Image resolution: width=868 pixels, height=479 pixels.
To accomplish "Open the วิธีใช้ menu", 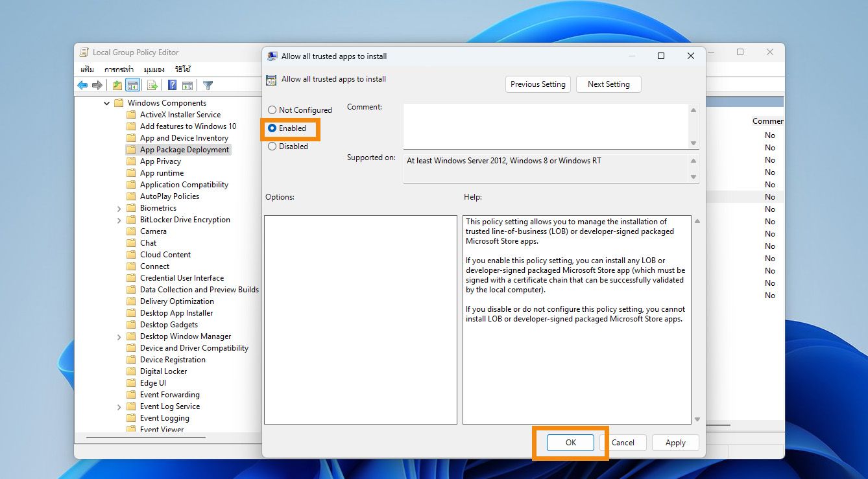I will click(x=182, y=69).
